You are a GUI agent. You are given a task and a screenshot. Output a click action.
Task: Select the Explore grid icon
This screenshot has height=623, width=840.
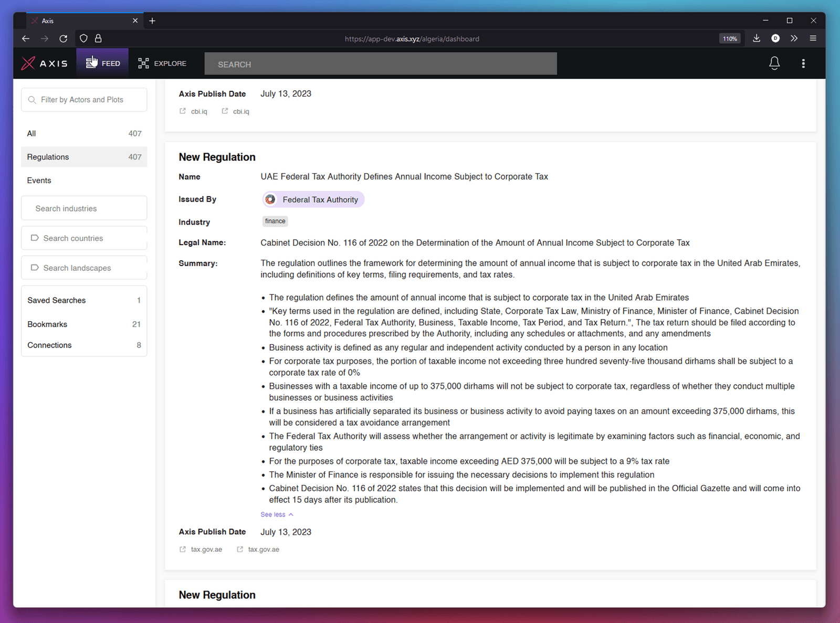(x=143, y=63)
